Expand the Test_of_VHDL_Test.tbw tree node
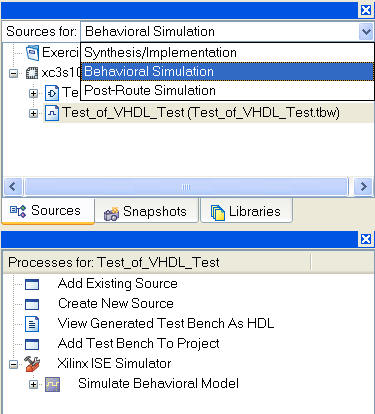375x414 pixels. coord(33,113)
